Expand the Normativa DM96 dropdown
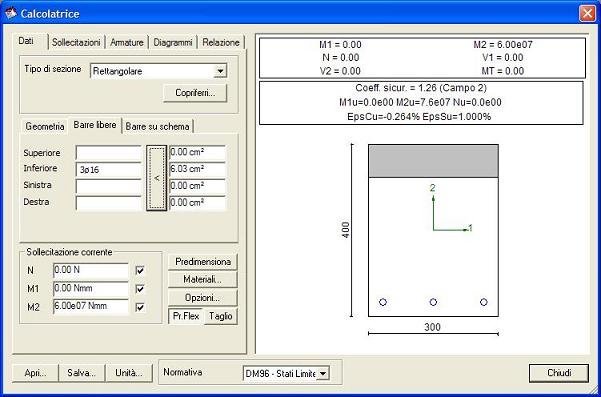This screenshot has width=601, height=397. click(x=323, y=373)
